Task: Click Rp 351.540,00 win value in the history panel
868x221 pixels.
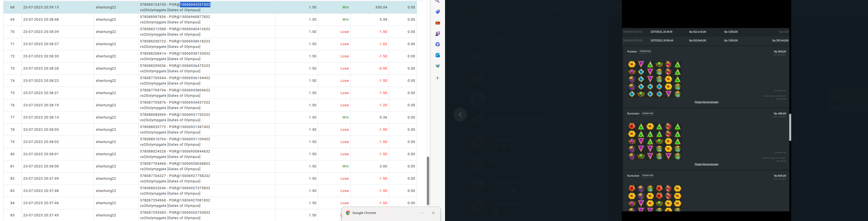Action: [780, 40]
